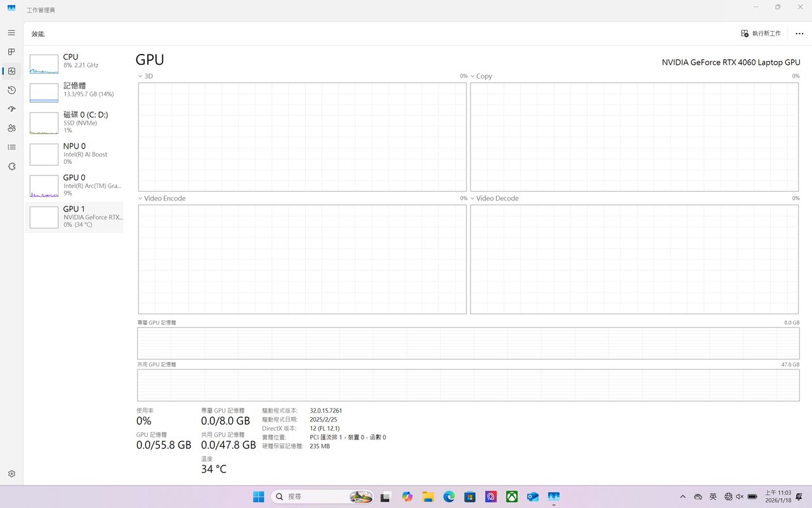
Task: Select the NPU 0 entry
Action: [x=74, y=154]
